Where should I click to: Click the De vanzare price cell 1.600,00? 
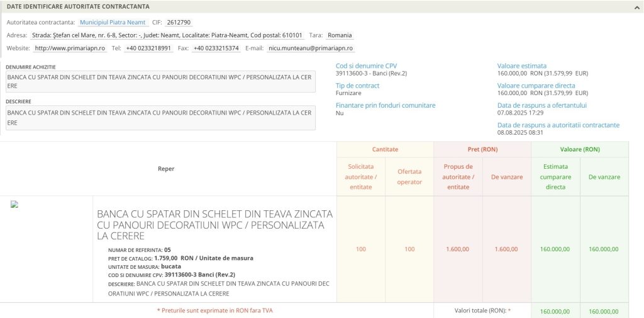[x=506, y=249]
